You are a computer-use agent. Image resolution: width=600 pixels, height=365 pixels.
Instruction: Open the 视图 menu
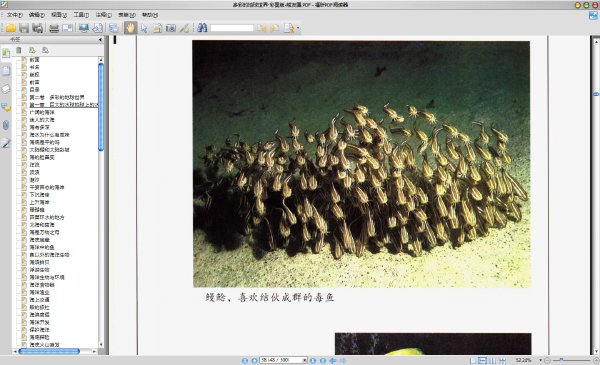(59, 15)
